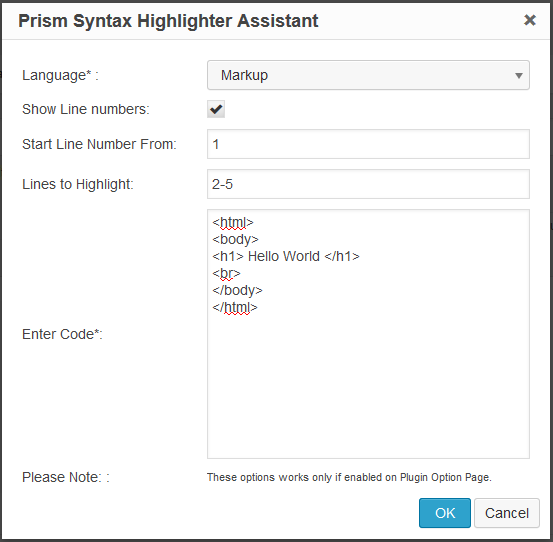Click inside the Enter Code text area
The height and width of the screenshot is (542, 553).
click(x=368, y=334)
